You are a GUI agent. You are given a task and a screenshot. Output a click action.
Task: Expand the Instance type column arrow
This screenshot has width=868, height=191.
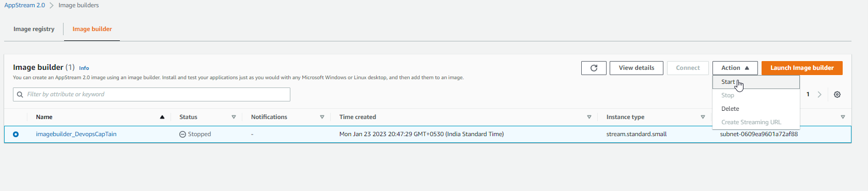(703, 117)
